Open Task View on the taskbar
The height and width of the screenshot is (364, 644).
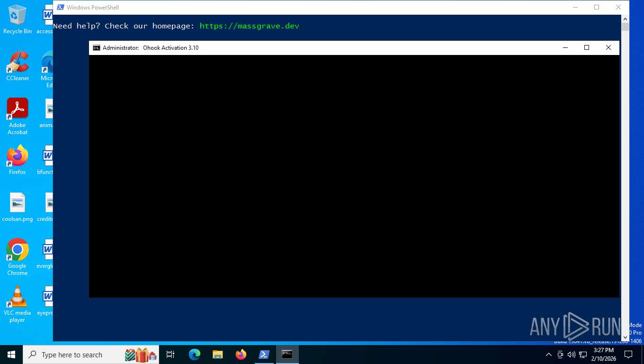[x=170, y=355]
